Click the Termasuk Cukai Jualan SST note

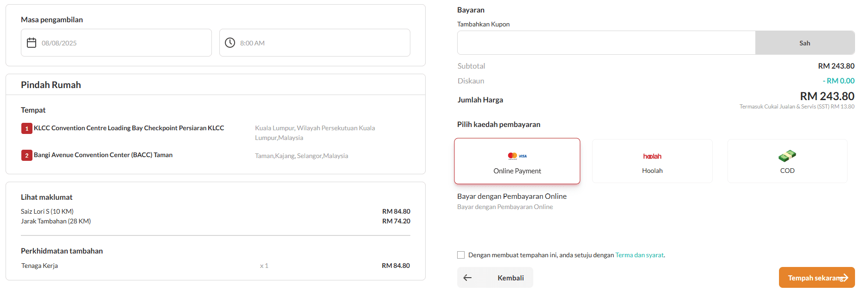coord(797,107)
